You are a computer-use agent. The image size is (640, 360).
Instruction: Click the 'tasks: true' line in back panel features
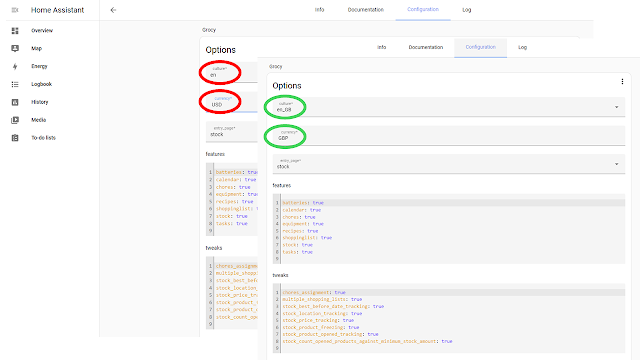231,224
